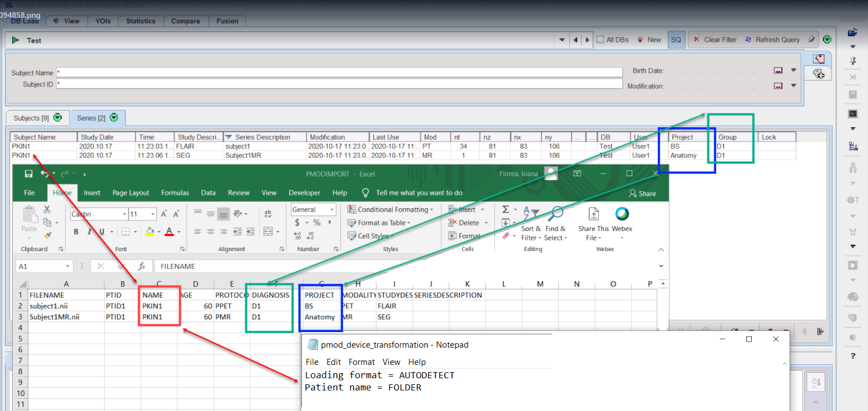The height and width of the screenshot is (411, 868).
Task: Toggle the Modification range button
Action: point(778,86)
